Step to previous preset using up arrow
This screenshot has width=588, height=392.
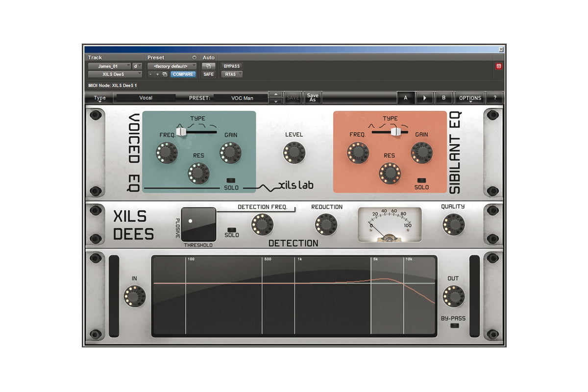276,95
